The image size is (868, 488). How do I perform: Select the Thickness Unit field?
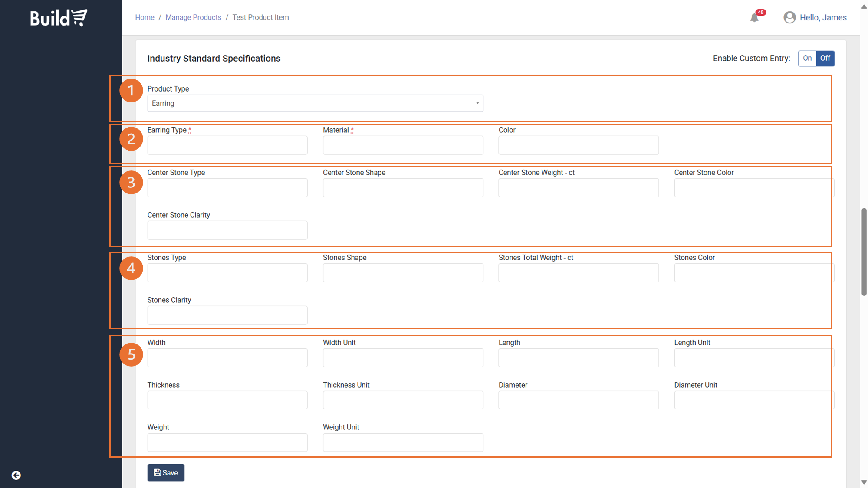(403, 400)
